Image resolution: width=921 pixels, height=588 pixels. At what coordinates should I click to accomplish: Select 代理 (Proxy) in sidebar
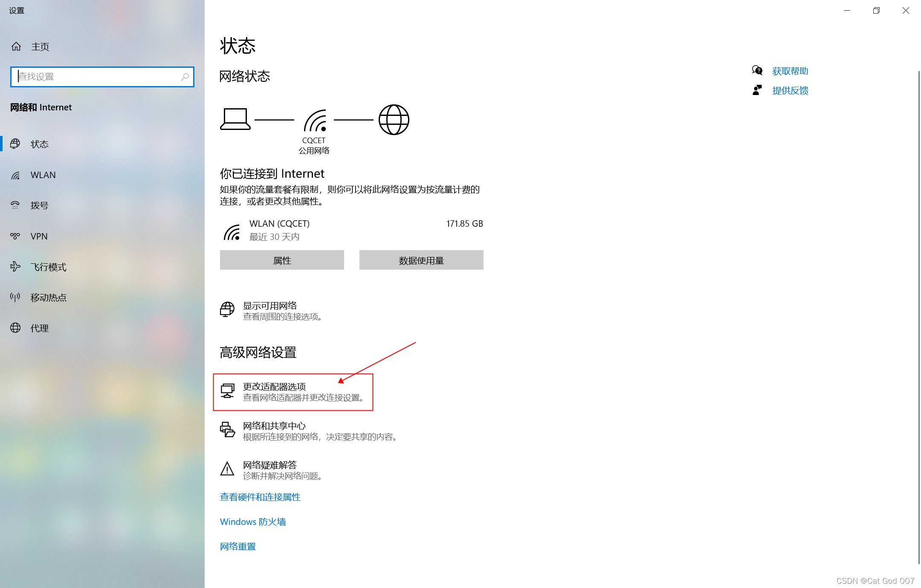pos(40,328)
